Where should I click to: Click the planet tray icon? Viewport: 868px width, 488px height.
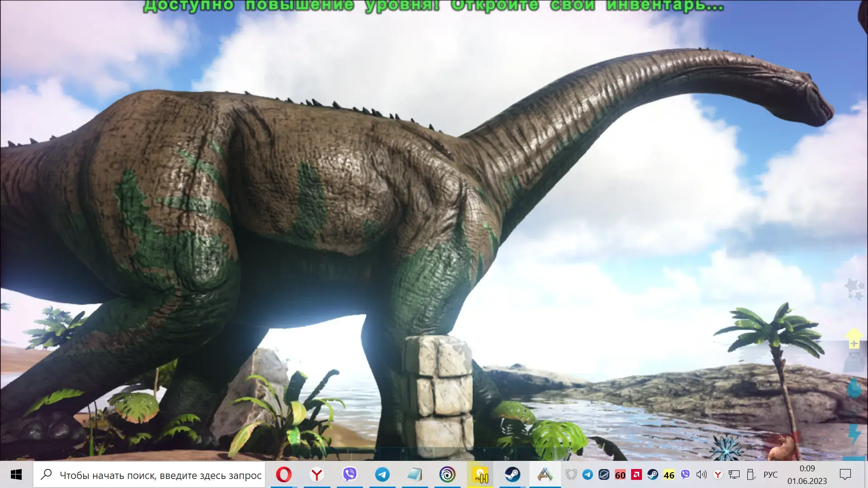(x=604, y=474)
